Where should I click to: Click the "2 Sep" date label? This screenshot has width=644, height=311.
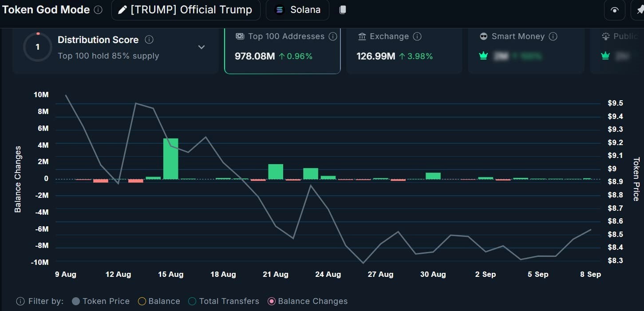(486, 274)
